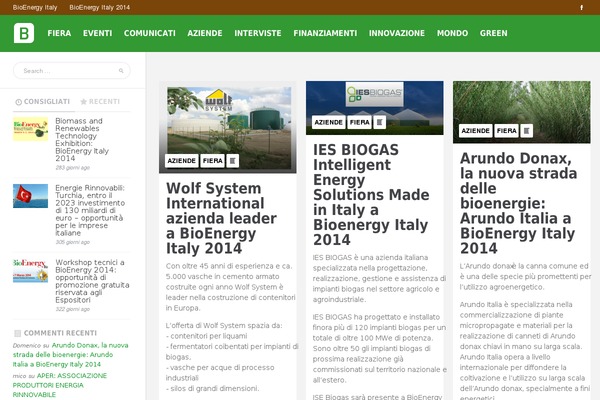Click FIERA tag on Wolf System card
The width and height of the screenshot is (600, 400).
click(x=212, y=161)
